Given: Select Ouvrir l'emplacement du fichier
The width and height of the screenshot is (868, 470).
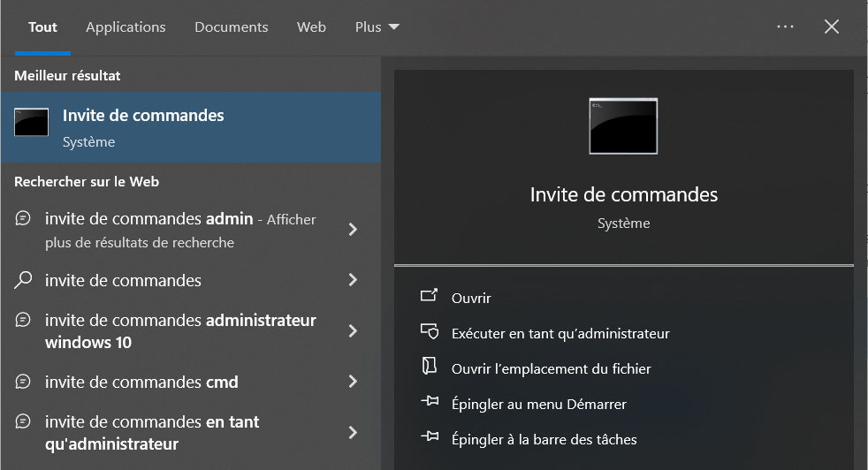Looking at the screenshot, I should 551,368.
